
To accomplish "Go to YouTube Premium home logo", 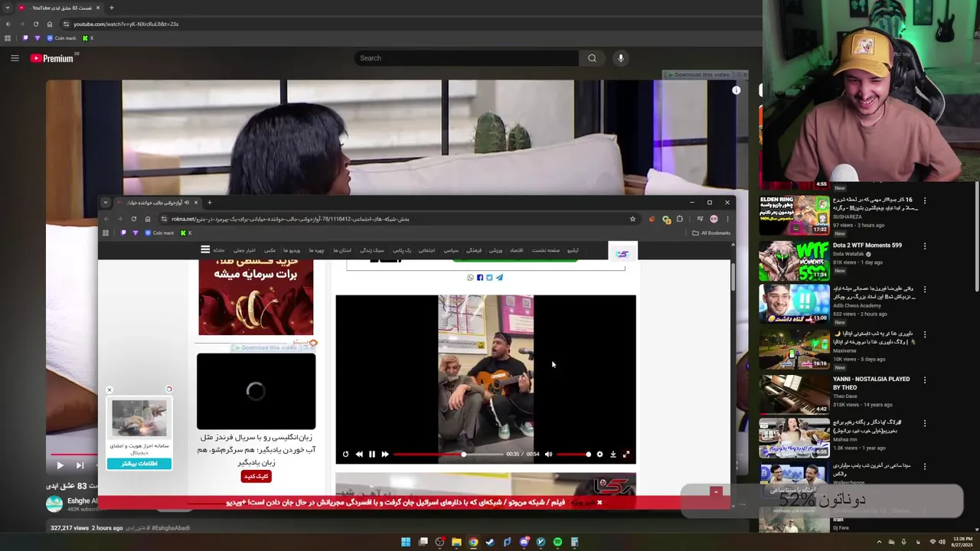I will click(52, 58).
